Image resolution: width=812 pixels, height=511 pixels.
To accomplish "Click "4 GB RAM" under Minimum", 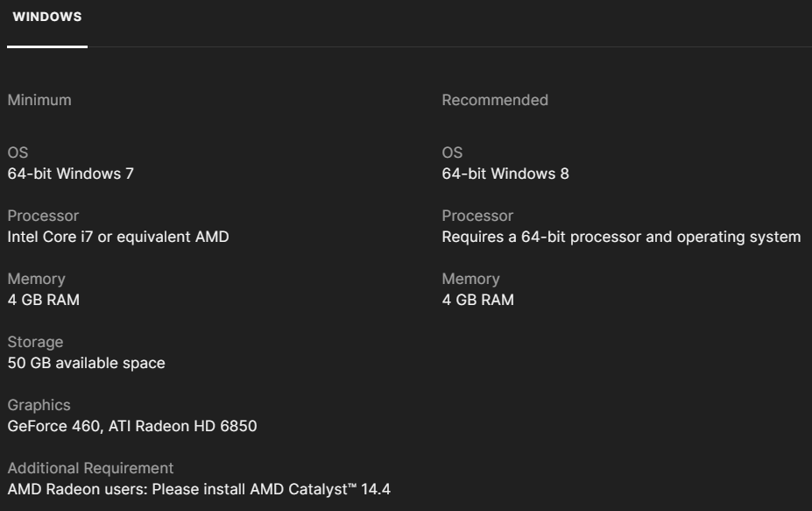I will point(44,300).
